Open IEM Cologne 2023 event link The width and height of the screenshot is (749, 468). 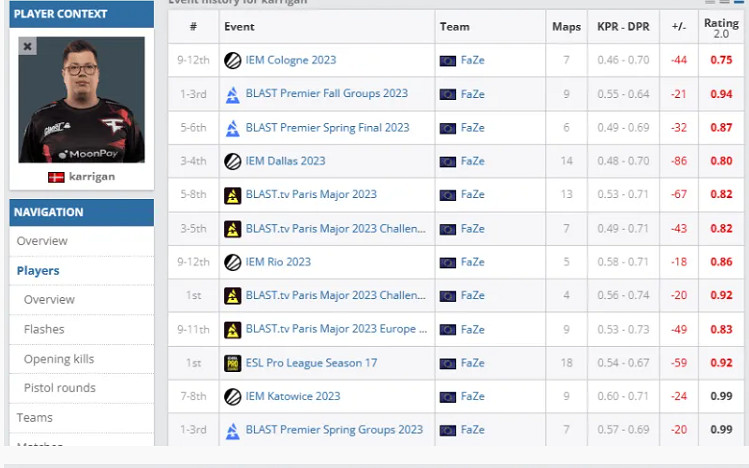coord(291,60)
